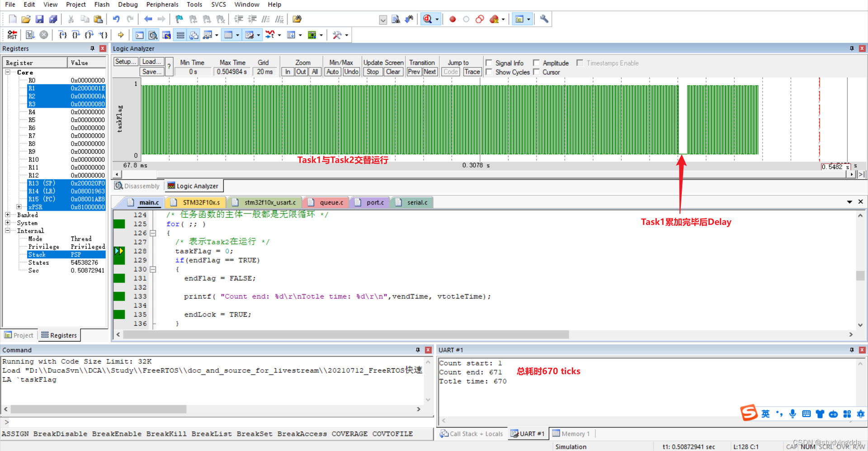Save the current file with the disk icon
The width and height of the screenshot is (868, 451).
[x=39, y=19]
